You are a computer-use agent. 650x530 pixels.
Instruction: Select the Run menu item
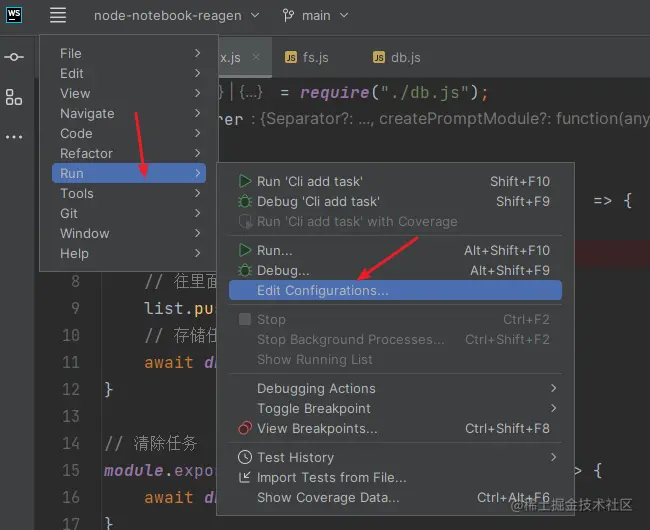pyautogui.click(x=129, y=173)
